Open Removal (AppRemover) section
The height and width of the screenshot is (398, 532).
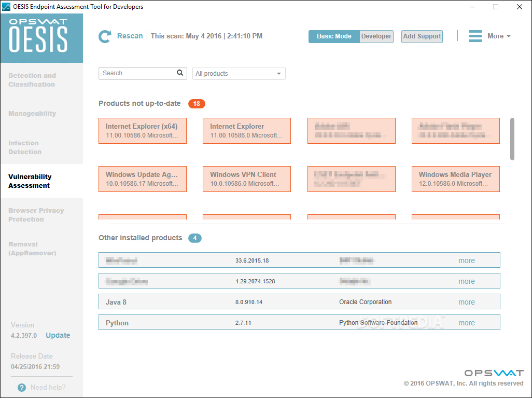pyautogui.click(x=32, y=249)
